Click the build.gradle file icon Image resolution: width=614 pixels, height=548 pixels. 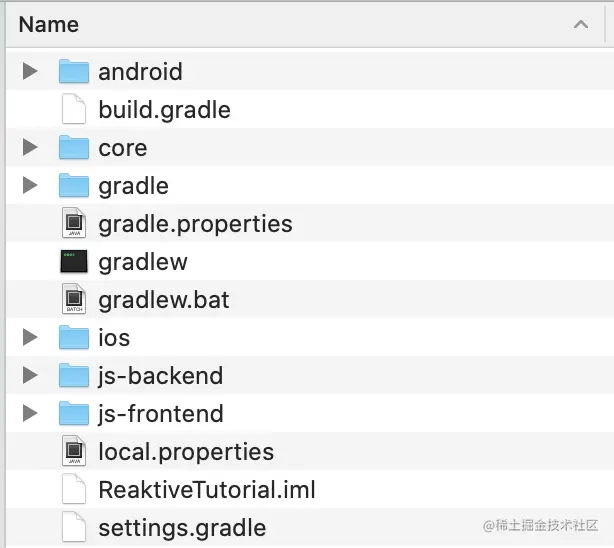point(74,109)
